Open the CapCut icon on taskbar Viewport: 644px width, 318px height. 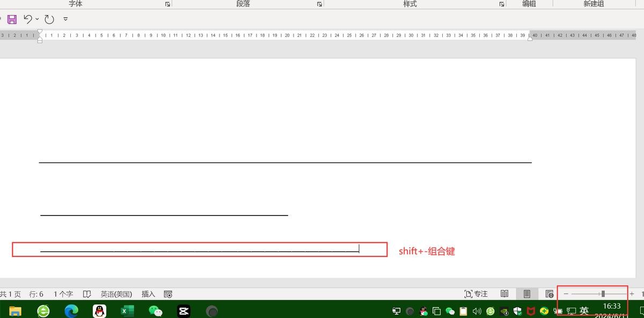pyautogui.click(x=184, y=310)
